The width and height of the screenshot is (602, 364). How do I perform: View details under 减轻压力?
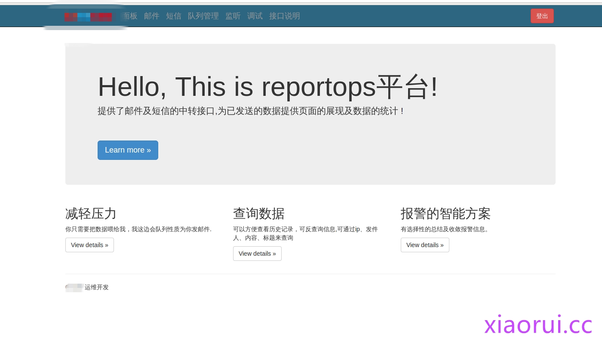tap(89, 245)
